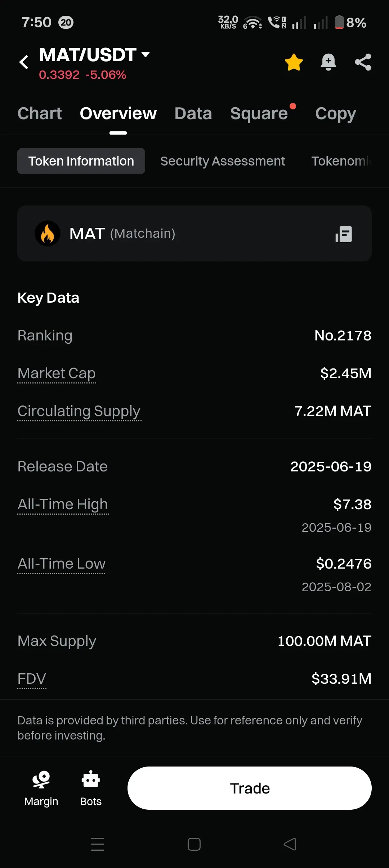Switch to the Data tab
Image resolution: width=389 pixels, height=868 pixels.
tap(193, 113)
